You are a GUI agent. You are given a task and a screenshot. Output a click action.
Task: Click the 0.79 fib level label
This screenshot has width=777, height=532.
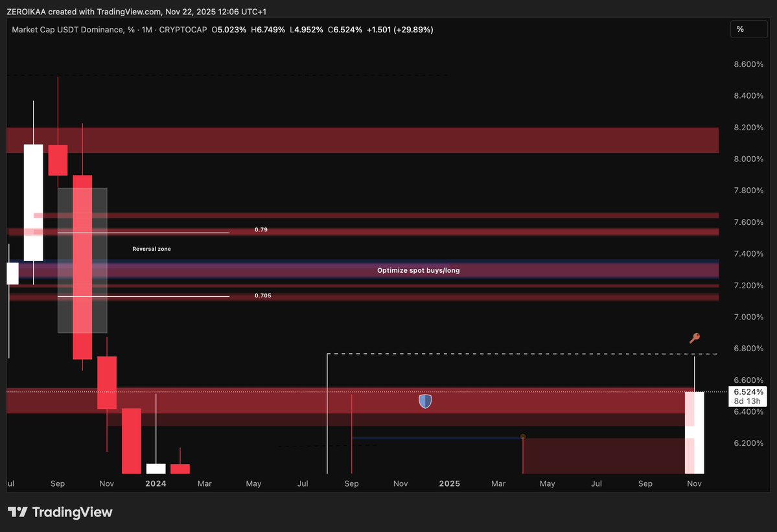coord(261,229)
